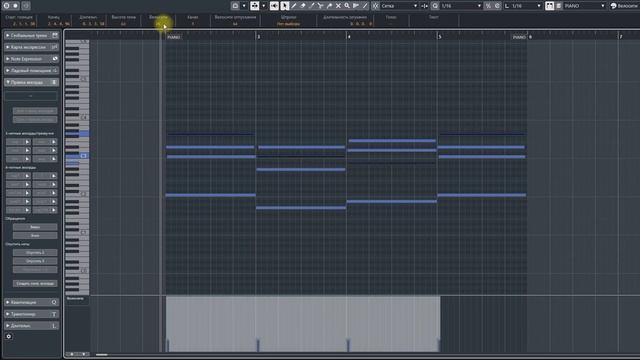The height and width of the screenshot is (360, 640).
Task: Select the Zoom magnifier tool
Action: coord(347,6)
